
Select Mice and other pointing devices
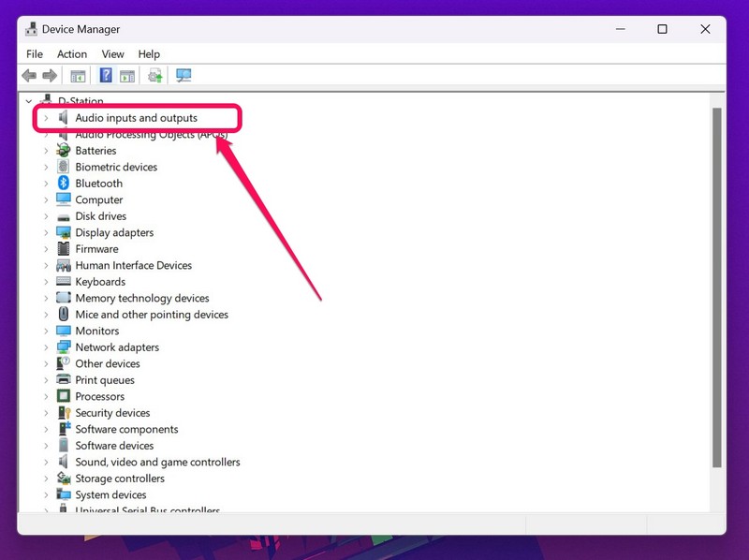click(x=152, y=315)
